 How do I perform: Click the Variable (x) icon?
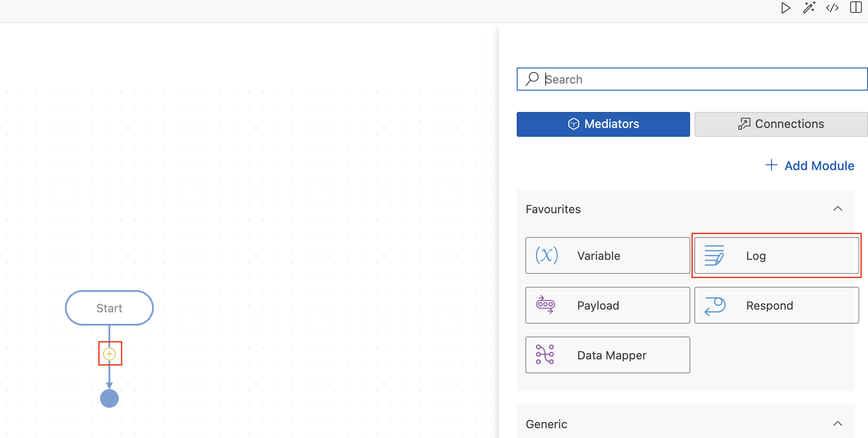(547, 255)
